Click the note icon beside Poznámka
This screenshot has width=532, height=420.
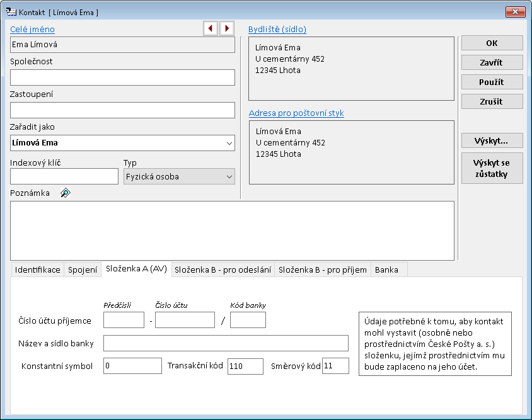(65, 193)
